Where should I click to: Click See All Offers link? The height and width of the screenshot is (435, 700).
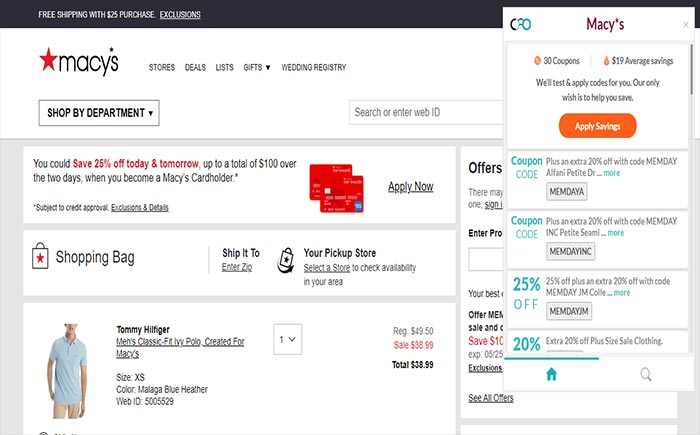pyautogui.click(x=491, y=398)
